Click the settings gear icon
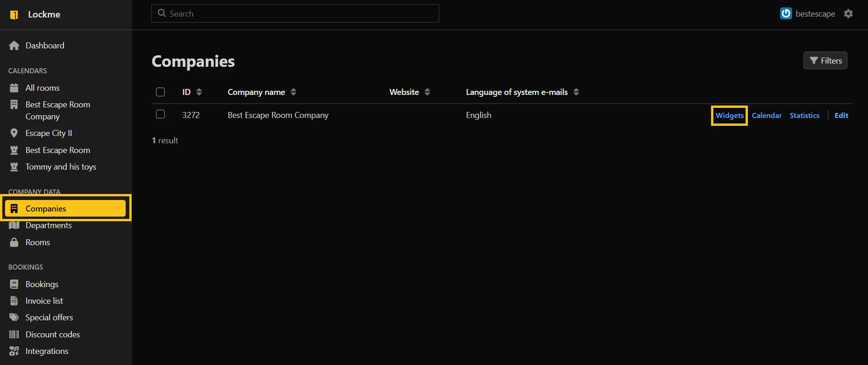The height and width of the screenshot is (365, 868). pyautogui.click(x=848, y=14)
